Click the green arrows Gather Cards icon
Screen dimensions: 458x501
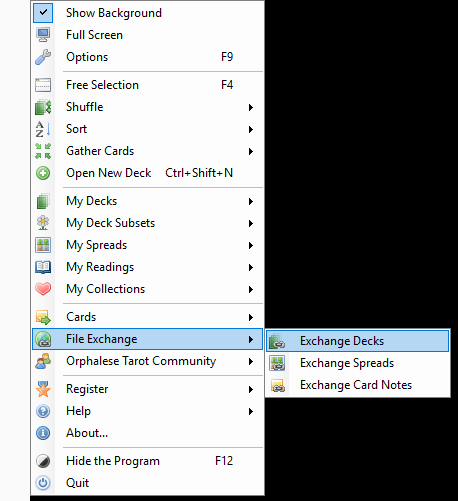coord(43,151)
